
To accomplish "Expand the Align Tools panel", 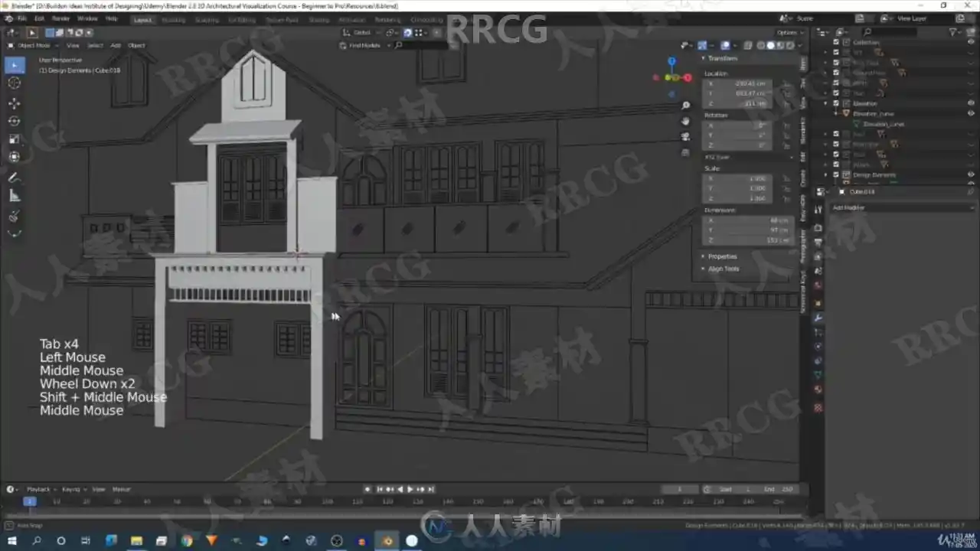I will click(724, 269).
